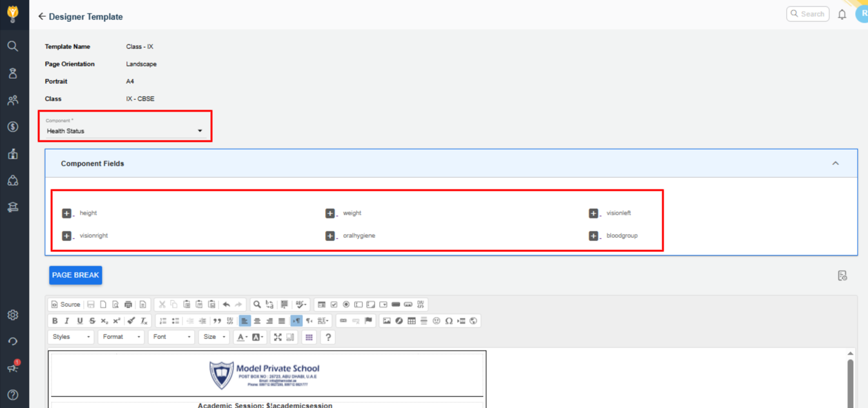Click the top Search input field
Screen dimensions: 868x408
coord(808,14)
